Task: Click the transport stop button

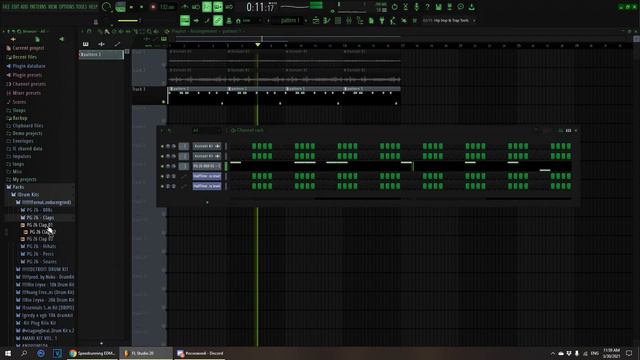Action: [x=142, y=7]
